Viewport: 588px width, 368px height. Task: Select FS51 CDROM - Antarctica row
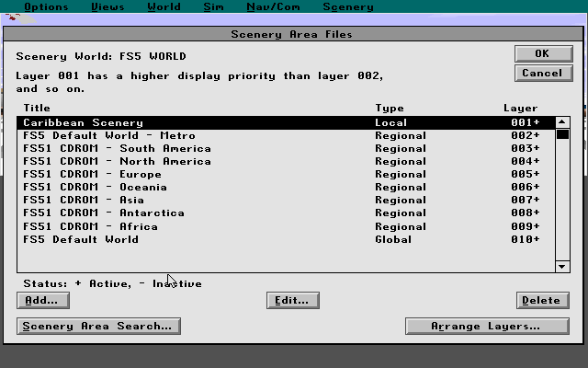(103, 213)
